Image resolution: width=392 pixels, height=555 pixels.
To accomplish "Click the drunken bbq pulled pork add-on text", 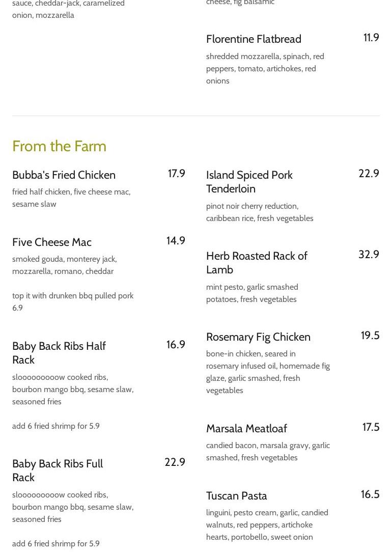I will [x=73, y=301].
